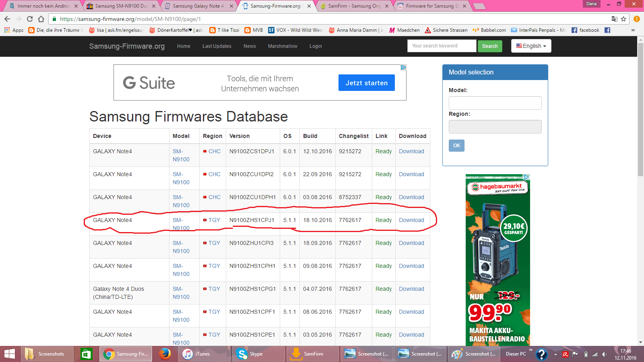
Task: Click the Chrome orange warning menu icon
Action: [x=636, y=19]
